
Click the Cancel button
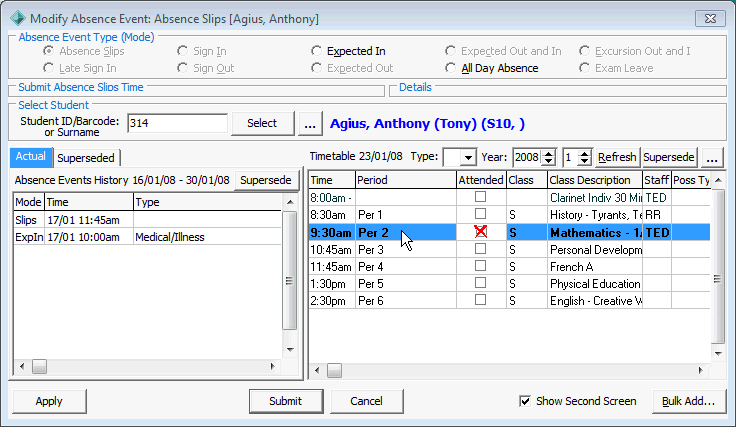click(366, 401)
